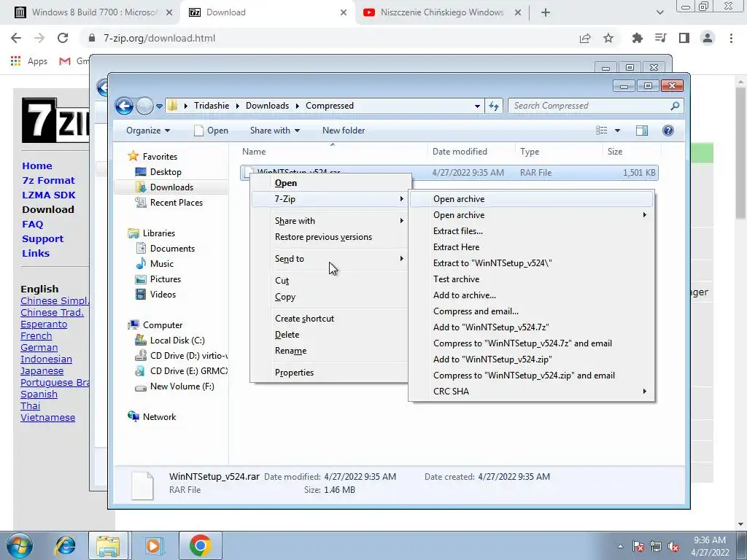
Task: Open Chrome extensions puzzle icon
Action: click(x=637, y=38)
